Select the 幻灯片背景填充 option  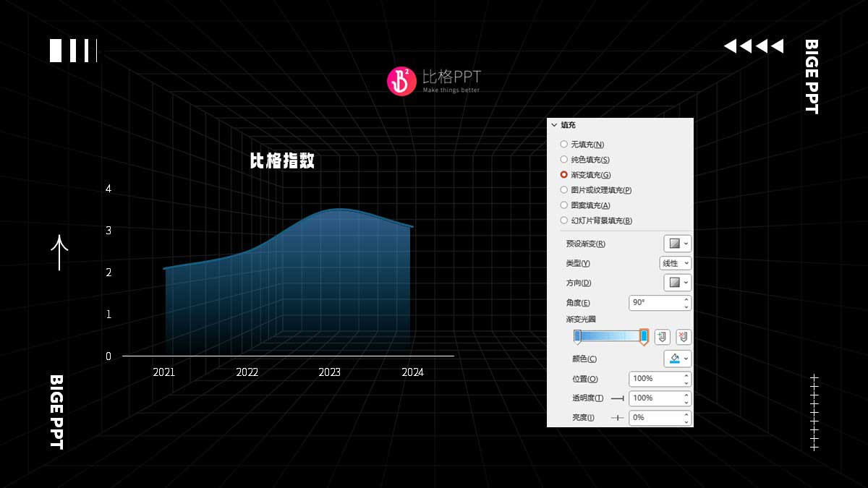click(563, 220)
